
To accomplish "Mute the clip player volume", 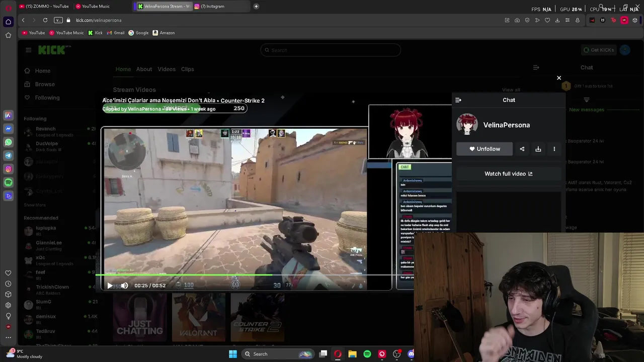I will tap(124, 286).
